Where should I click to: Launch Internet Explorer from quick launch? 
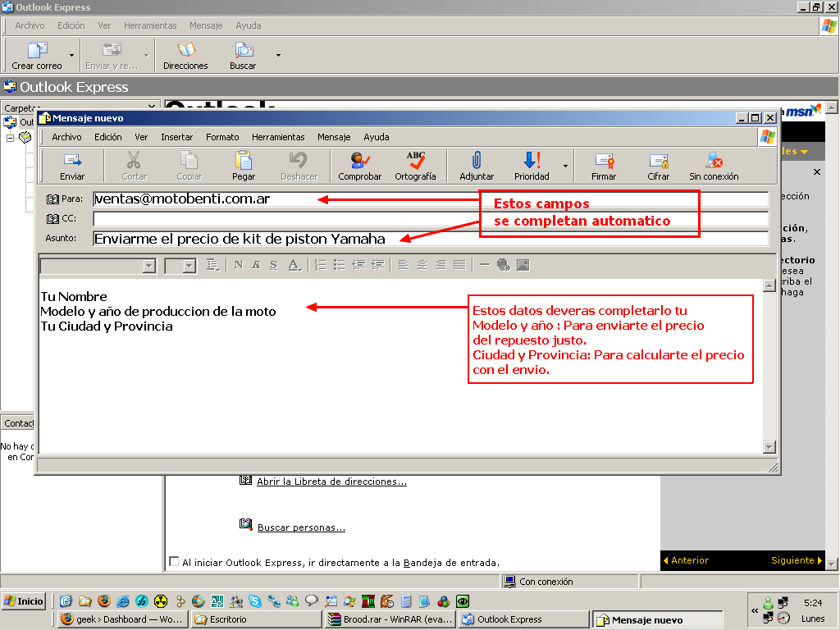click(x=123, y=601)
